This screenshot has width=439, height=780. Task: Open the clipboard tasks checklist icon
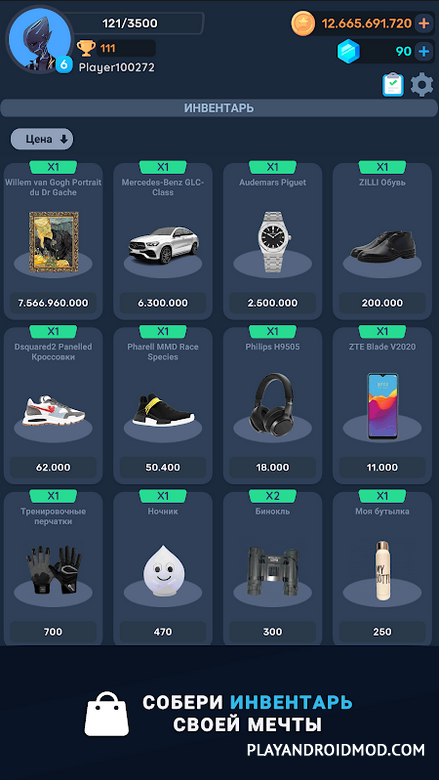(393, 85)
